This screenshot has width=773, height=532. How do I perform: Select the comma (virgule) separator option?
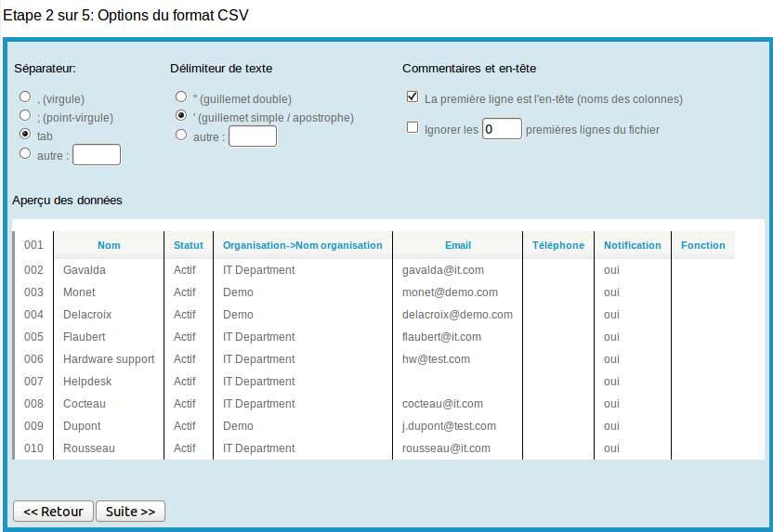click(25, 96)
